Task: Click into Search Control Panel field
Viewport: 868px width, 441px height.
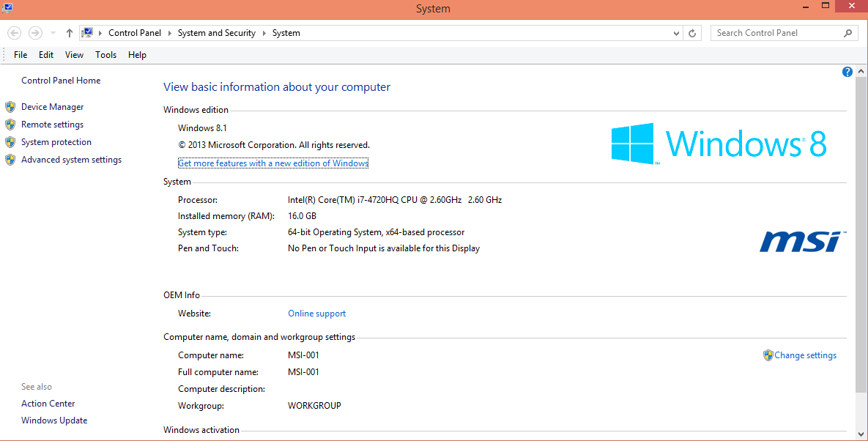Action: coord(775,33)
